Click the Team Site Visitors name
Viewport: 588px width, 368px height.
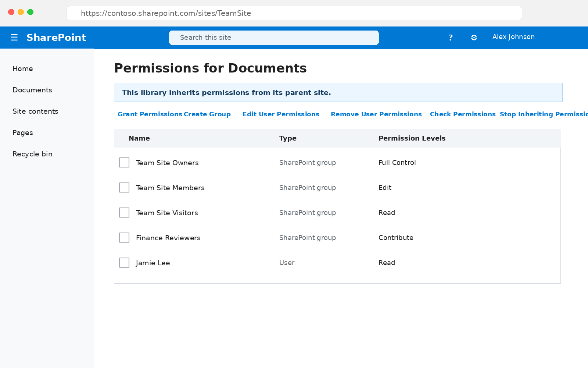[167, 213]
